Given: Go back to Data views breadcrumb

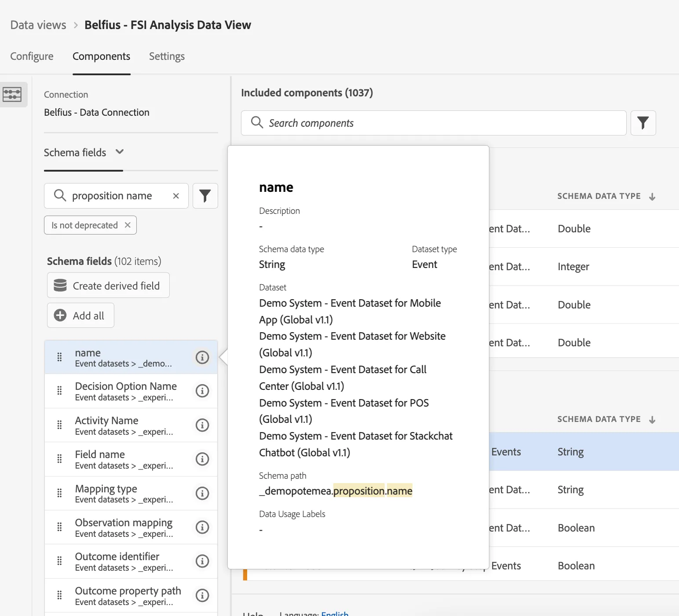Looking at the screenshot, I should coord(38,25).
